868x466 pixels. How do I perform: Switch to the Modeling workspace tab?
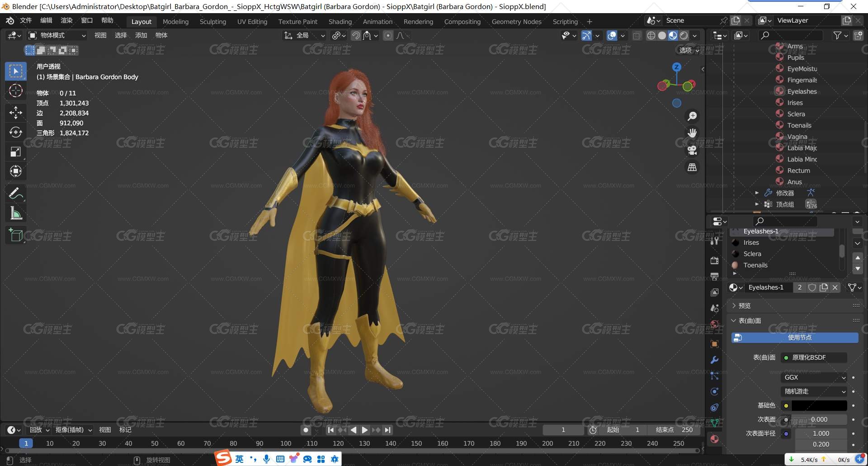coord(175,21)
